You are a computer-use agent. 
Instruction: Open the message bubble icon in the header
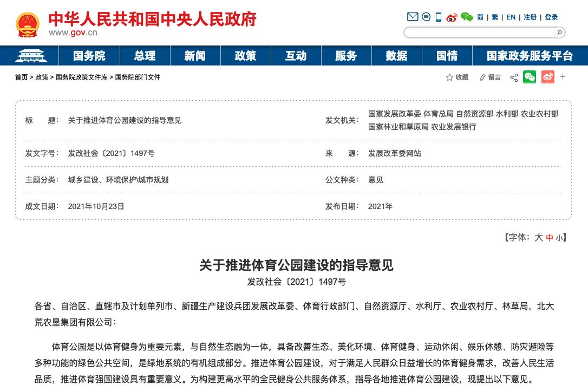(426, 17)
